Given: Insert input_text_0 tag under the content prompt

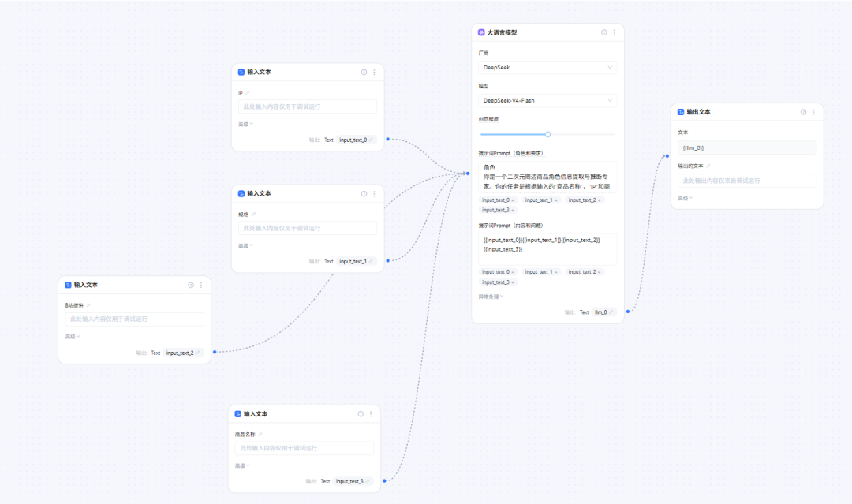Looking at the screenshot, I should click(x=498, y=271).
